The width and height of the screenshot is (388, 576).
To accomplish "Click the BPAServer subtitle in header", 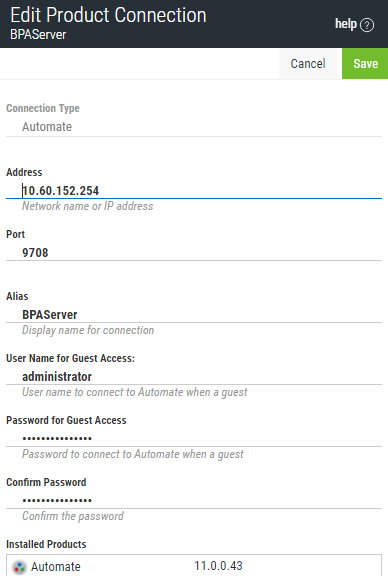I will pyautogui.click(x=38, y=35).
